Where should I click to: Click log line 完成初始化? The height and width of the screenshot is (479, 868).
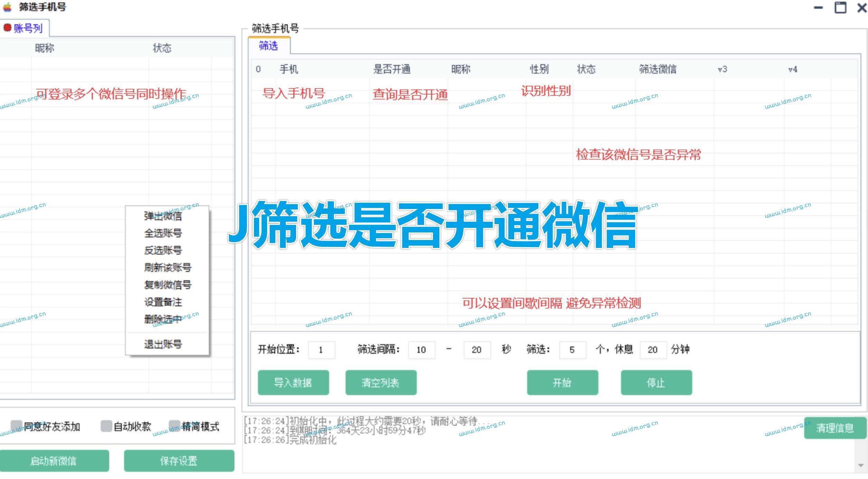point(290,440)
